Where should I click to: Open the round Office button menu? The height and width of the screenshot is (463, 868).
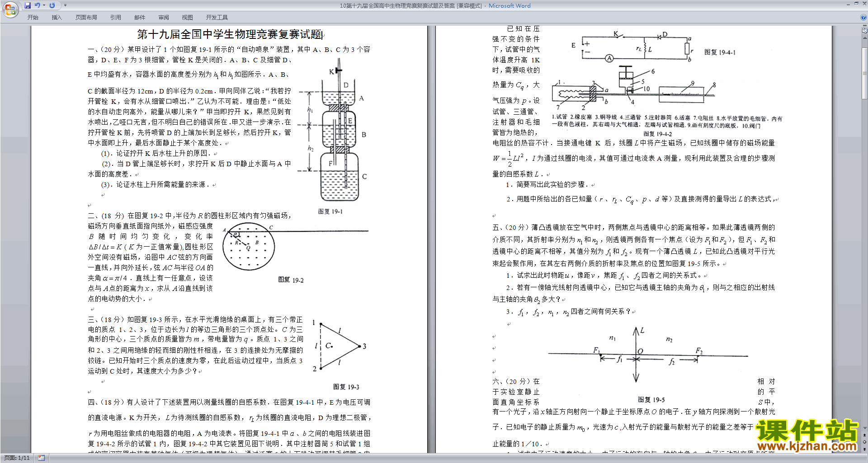(x=10, y=9)
